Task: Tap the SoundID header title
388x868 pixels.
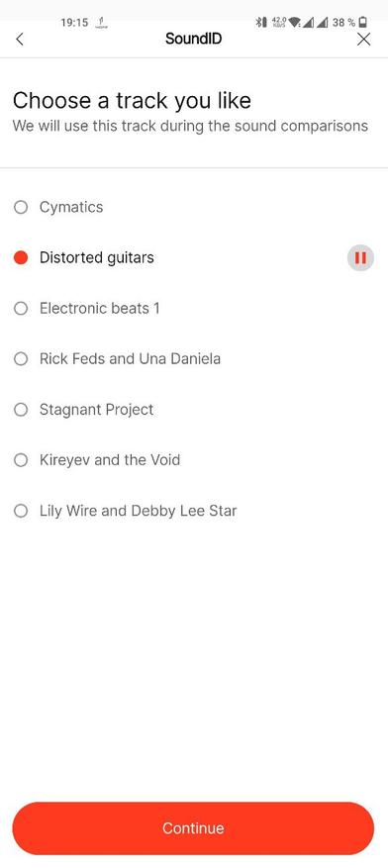Action: [193, 39]
